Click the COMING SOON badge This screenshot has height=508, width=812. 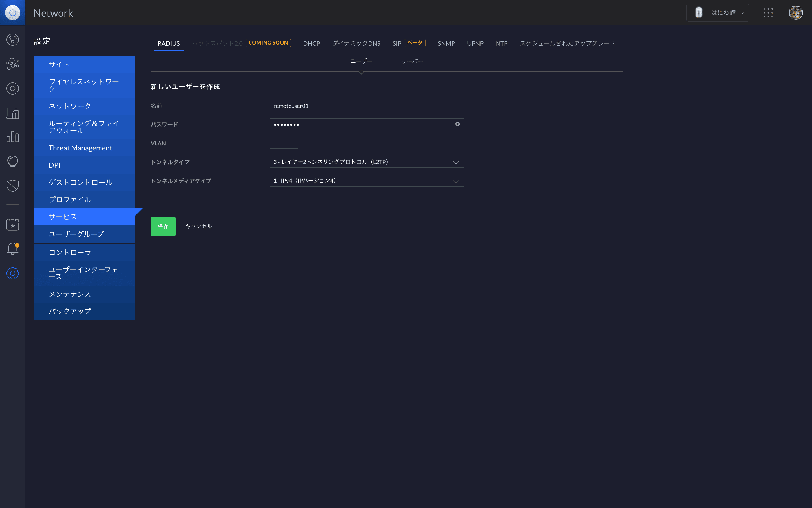268,43
